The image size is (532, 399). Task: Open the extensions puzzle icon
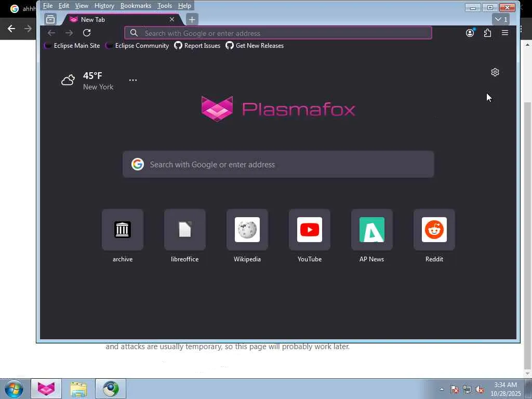tap(487, 33)
